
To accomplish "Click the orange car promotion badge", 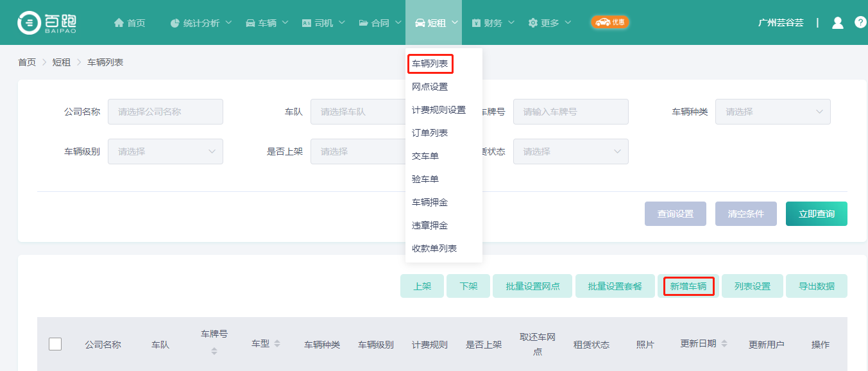I will pos(609,22).
